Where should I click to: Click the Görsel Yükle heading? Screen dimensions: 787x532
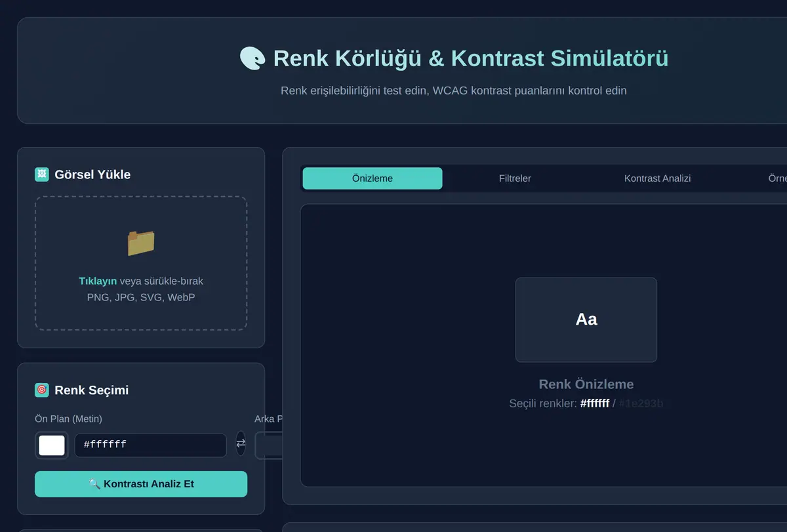pyautogui.click(x=92, y=174)
